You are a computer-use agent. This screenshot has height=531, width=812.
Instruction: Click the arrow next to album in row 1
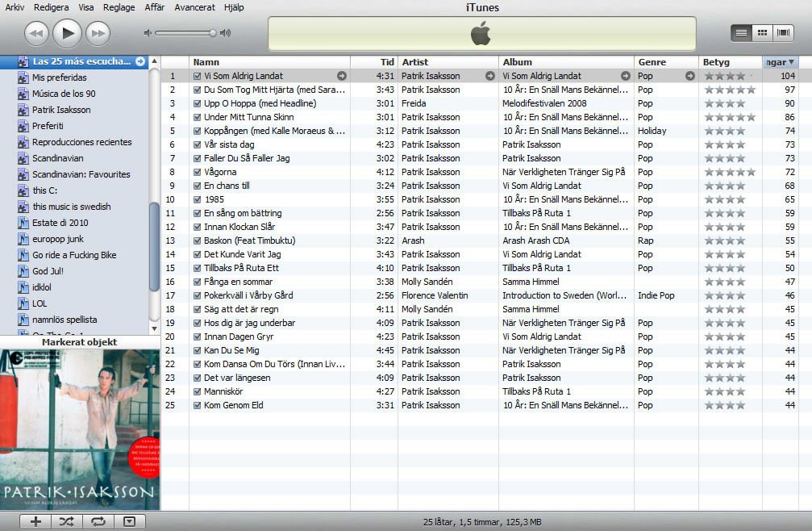tap(626, 76)
